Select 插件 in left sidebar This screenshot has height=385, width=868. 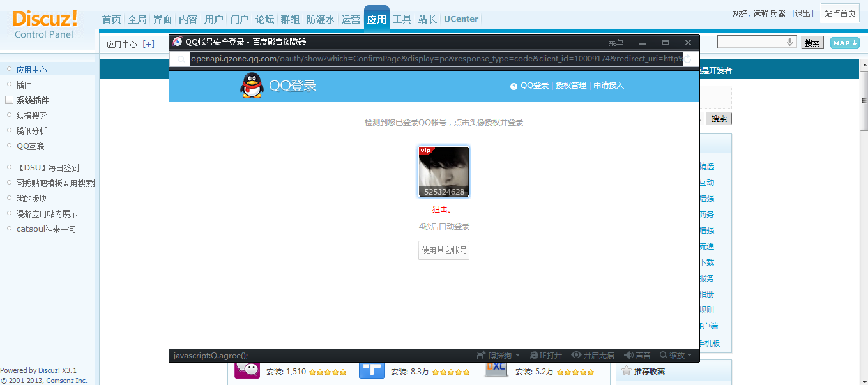click(24, 85)
